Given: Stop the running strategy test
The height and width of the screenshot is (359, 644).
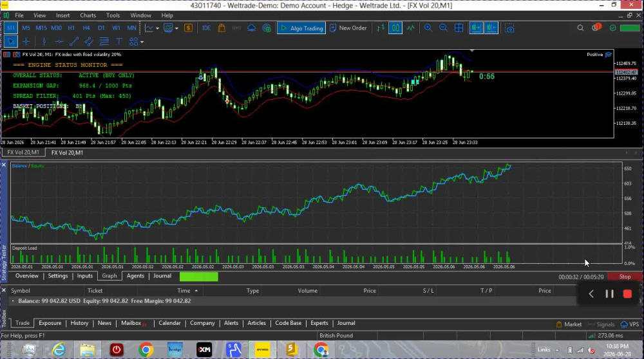Looking at the screenshot, I should (x=625, y=277).
